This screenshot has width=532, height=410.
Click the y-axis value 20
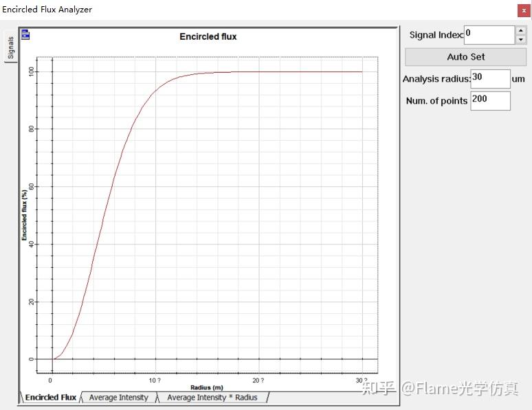(x=32, y=301)
